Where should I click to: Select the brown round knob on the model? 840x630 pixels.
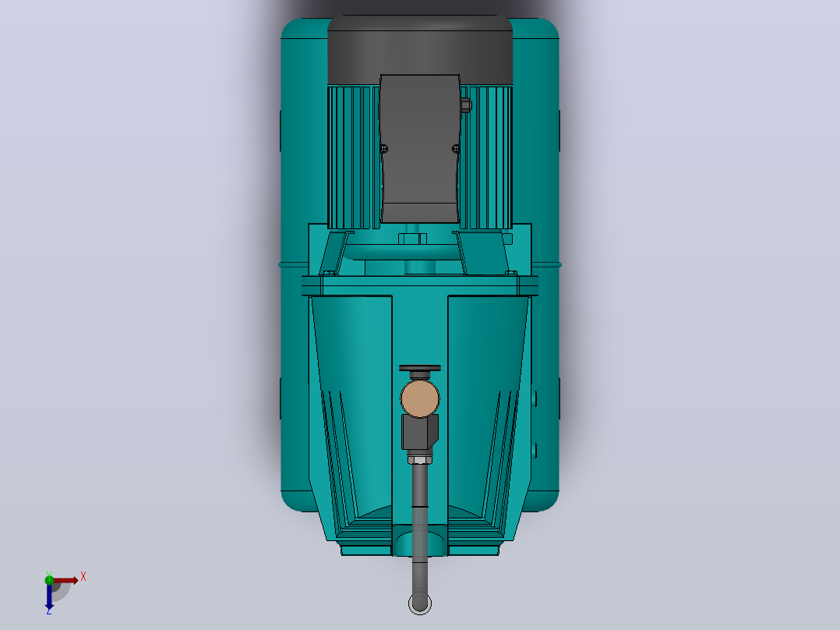[420, 398]
